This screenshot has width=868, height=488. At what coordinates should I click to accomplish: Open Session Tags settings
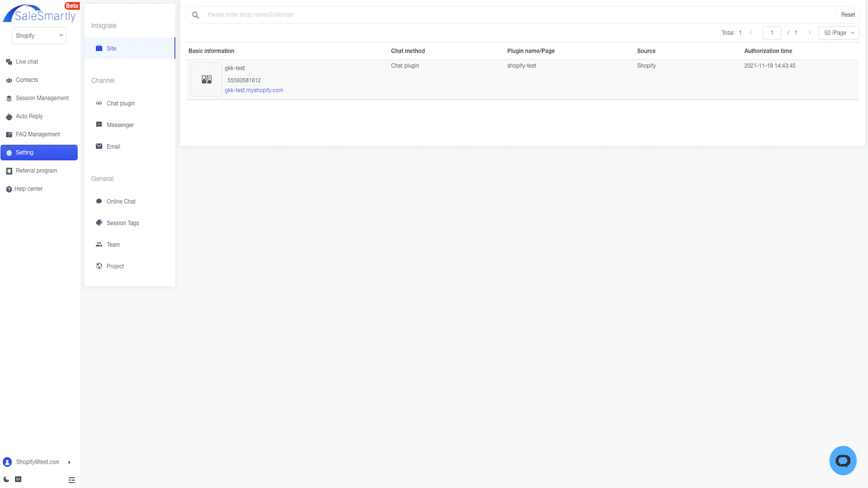click(123, 223)
